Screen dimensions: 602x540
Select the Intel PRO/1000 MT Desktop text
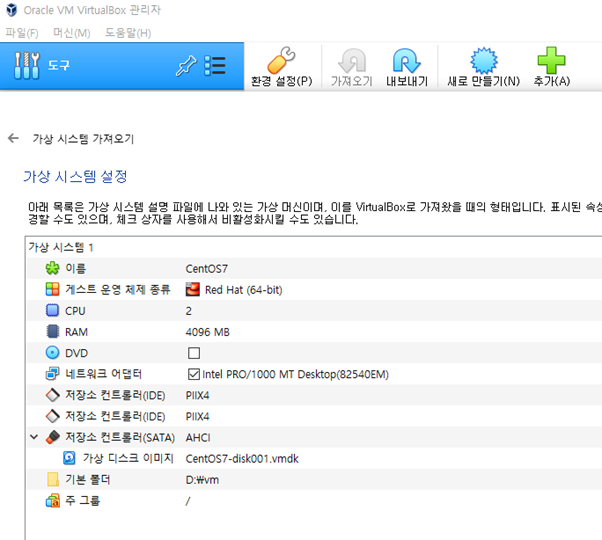295,374
